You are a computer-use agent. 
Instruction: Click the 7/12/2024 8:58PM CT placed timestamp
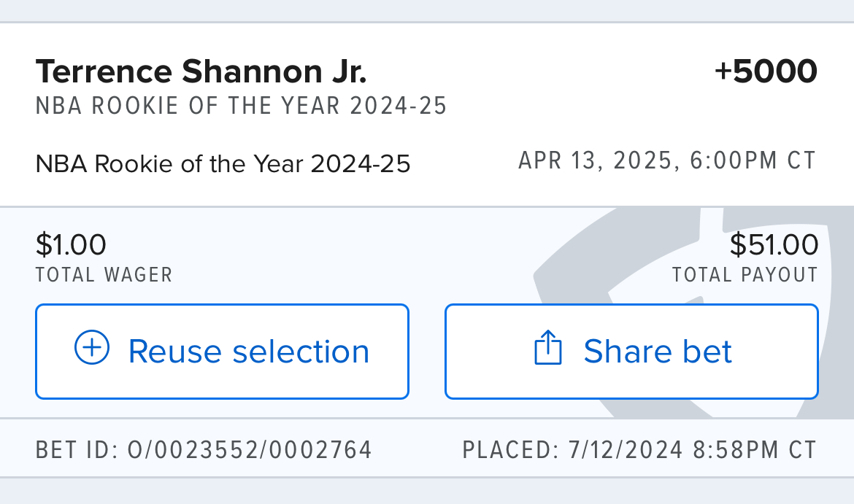click(x=692, y=450)
